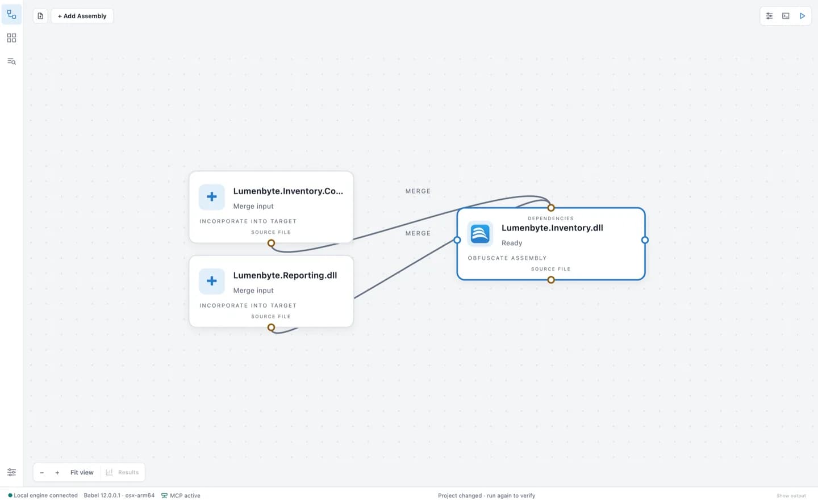Viewport: 818px width, 504px height.
Task: Click the Babel 12.0.0.1 · osx-arm64 status text
Action: coord(119,495)
